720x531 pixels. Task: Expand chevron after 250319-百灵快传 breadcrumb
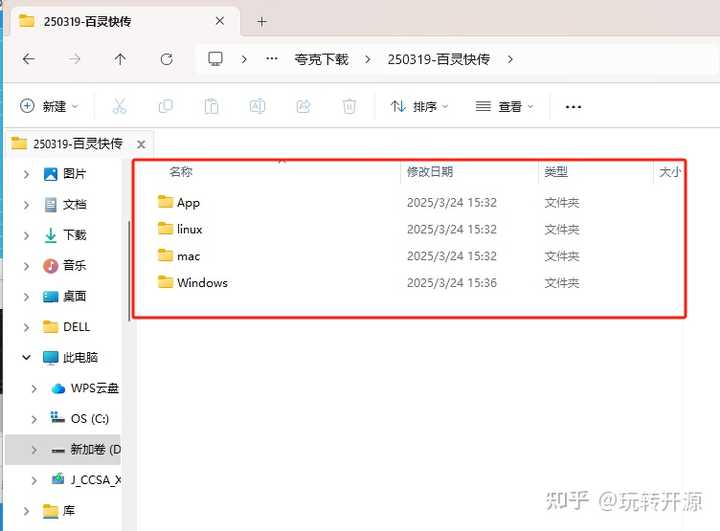tap(510, 59)
